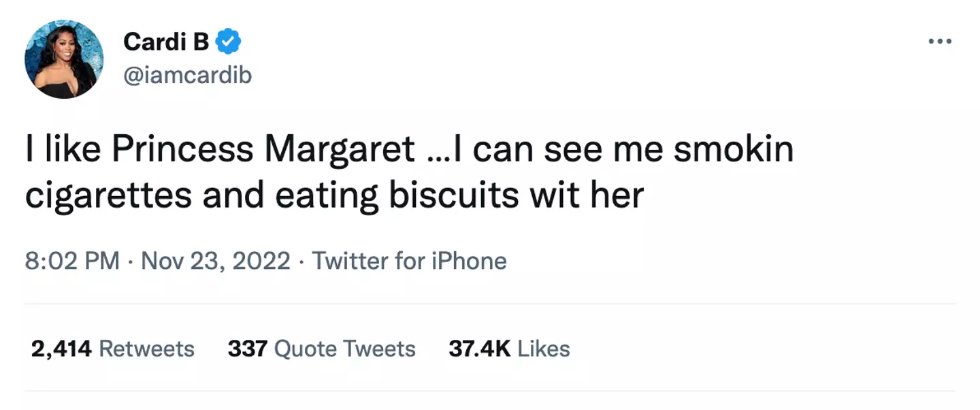This screenshot has width=980, height=410.
Task: Click the 37.4K like count number
Action: coord(479,349)
